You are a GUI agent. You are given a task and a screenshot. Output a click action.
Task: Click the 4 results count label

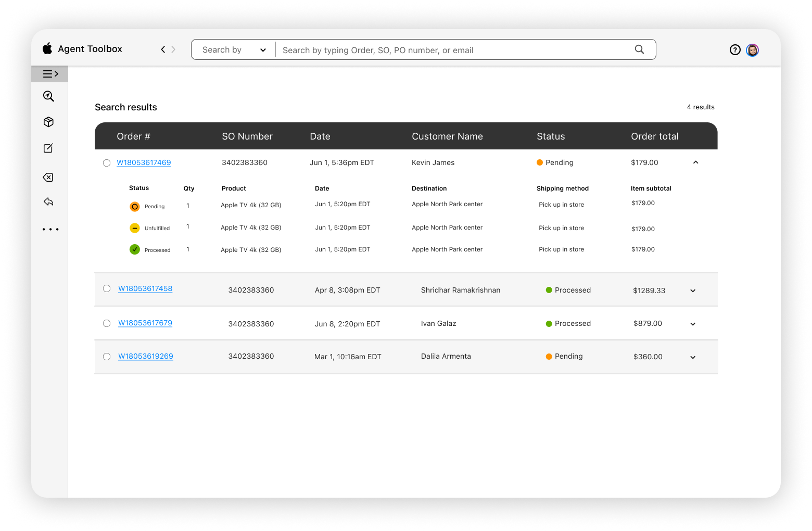pyautogui.click(x=701, y=107)
